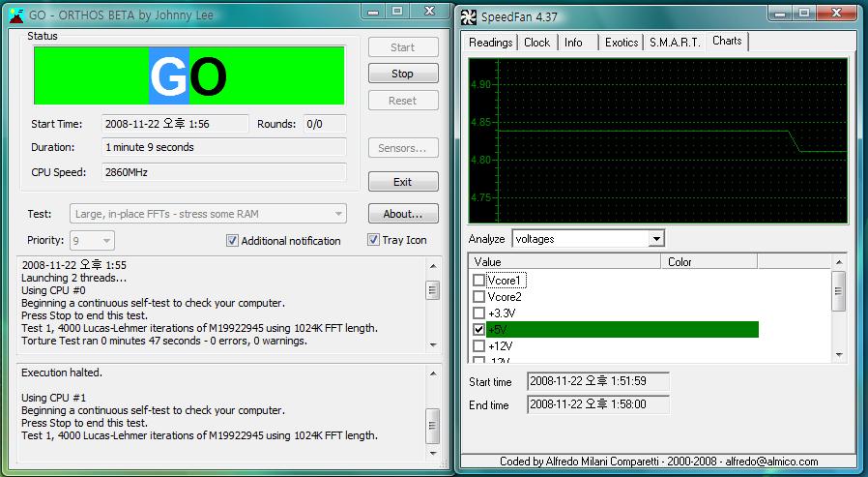
Task: Click the CPU #1 log scrollbar thumb
Action: 433,426
